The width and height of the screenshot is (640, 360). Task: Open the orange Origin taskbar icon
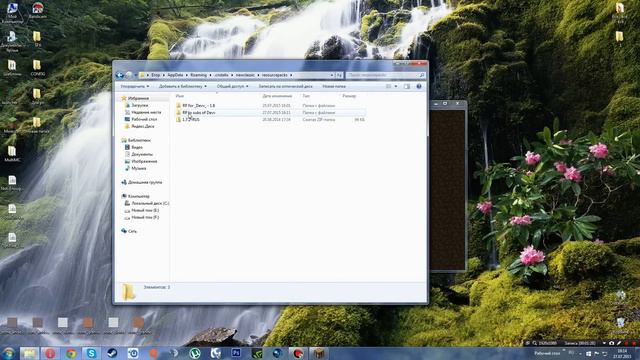154,353
